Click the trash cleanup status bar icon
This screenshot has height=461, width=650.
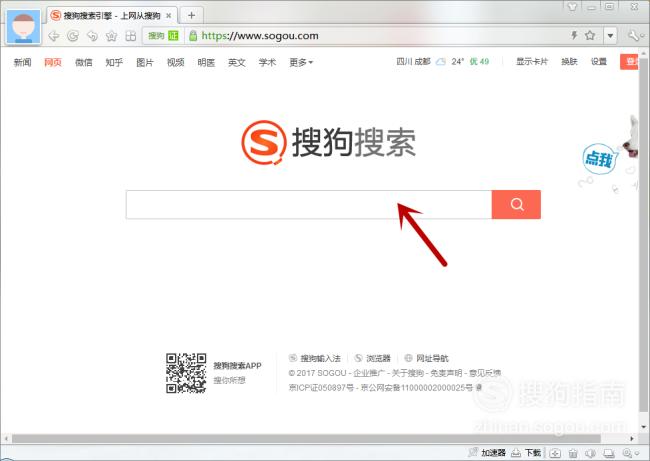point(573,453)
